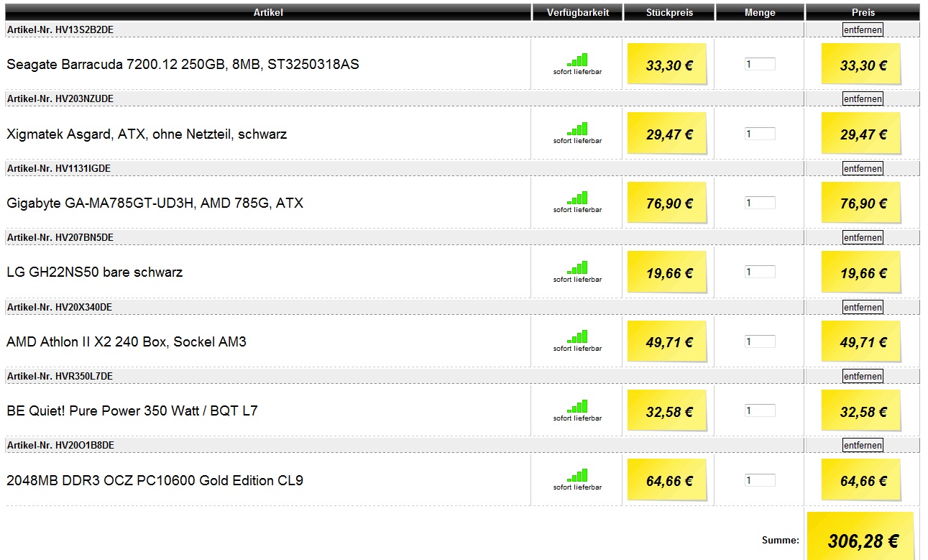Click availability bars icon for Gigabyte GA-MA785GT-UD3H
928x560 pixels.
pos(577,198)
